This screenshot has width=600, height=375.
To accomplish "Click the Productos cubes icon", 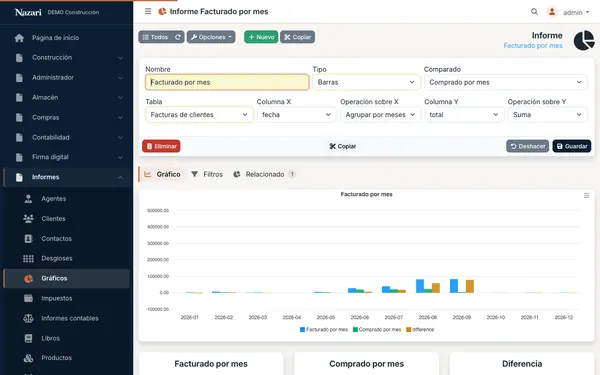I will pos(28,358).
